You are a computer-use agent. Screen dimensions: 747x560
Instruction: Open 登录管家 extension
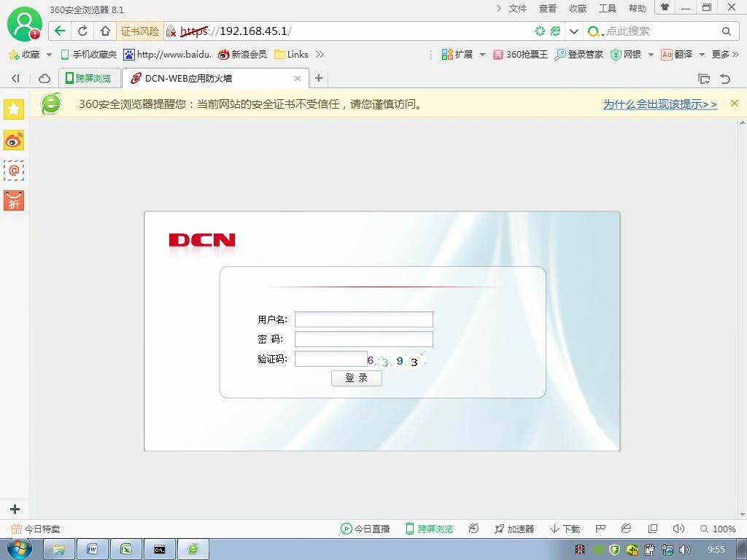pyautogui.click(x=578, y=55)
